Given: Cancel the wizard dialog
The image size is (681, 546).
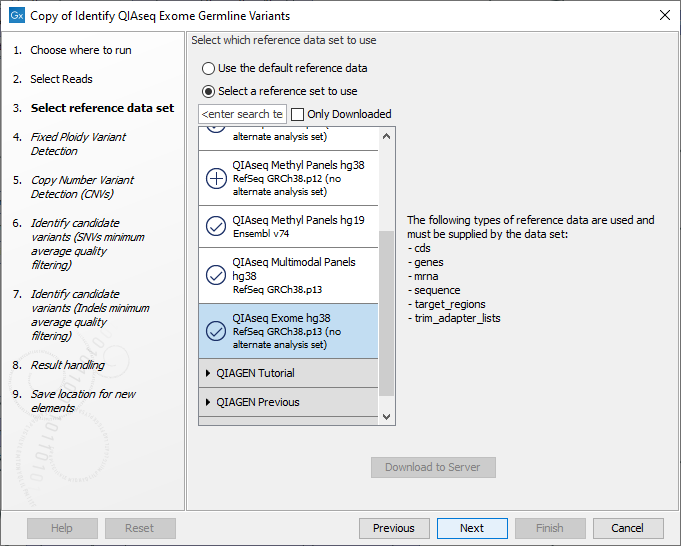Looking at the screenshot, I should point(627,528).
